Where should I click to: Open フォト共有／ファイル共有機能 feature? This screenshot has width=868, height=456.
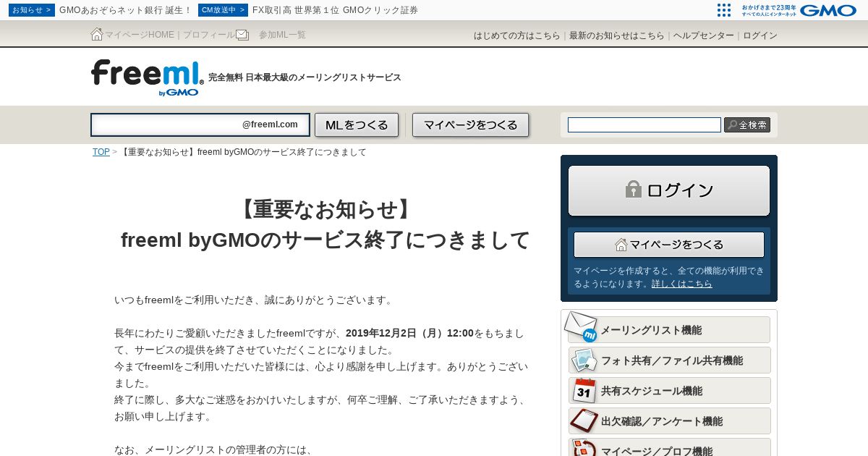(x=669, y=360)
